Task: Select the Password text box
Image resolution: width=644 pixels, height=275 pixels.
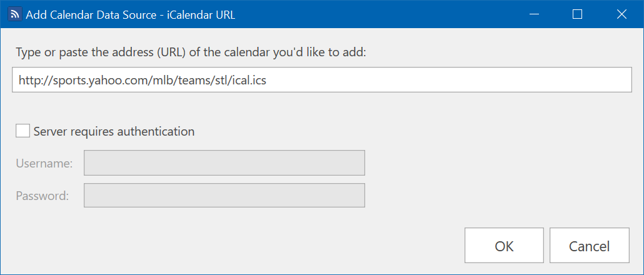Action: [224, 196]
